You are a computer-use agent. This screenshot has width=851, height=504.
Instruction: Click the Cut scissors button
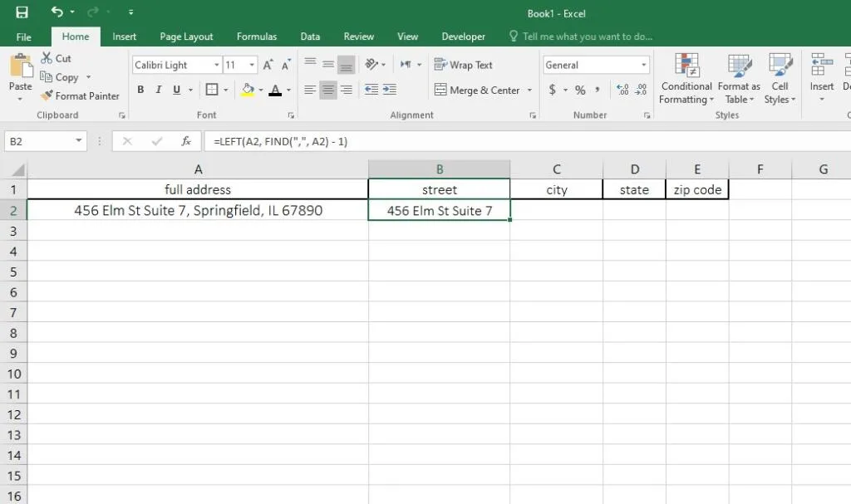coord(56,58)
